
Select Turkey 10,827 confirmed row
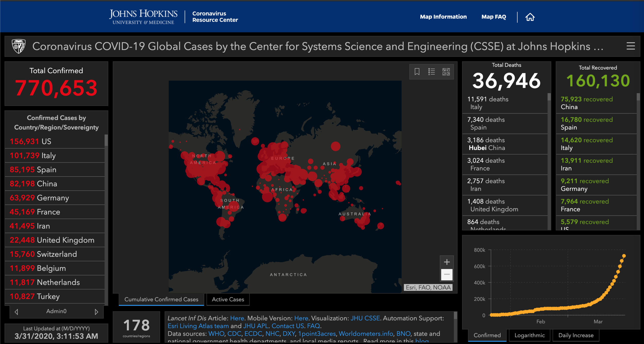(x=55, y=296)
